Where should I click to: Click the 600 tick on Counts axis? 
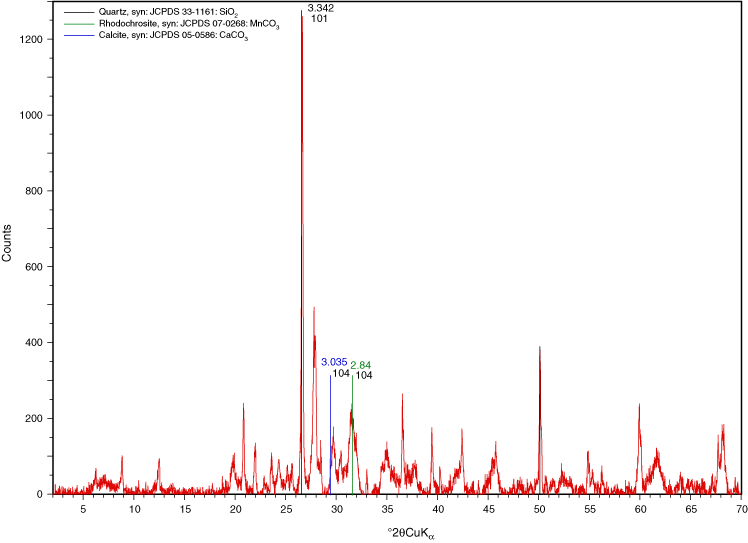pos(33,267)
